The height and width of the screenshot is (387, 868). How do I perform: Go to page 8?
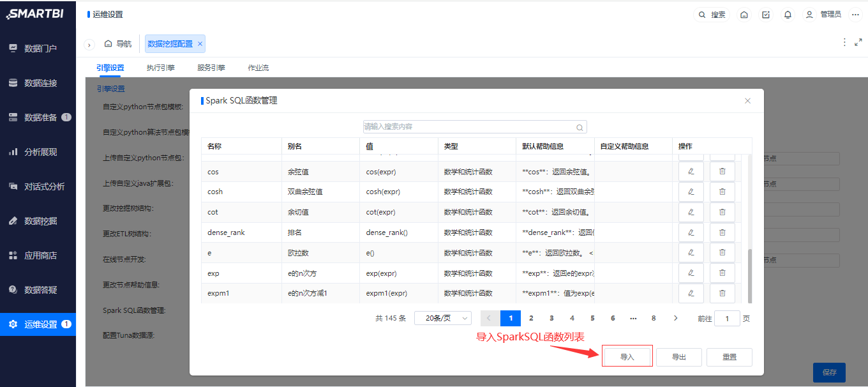[x=654, y=318]
